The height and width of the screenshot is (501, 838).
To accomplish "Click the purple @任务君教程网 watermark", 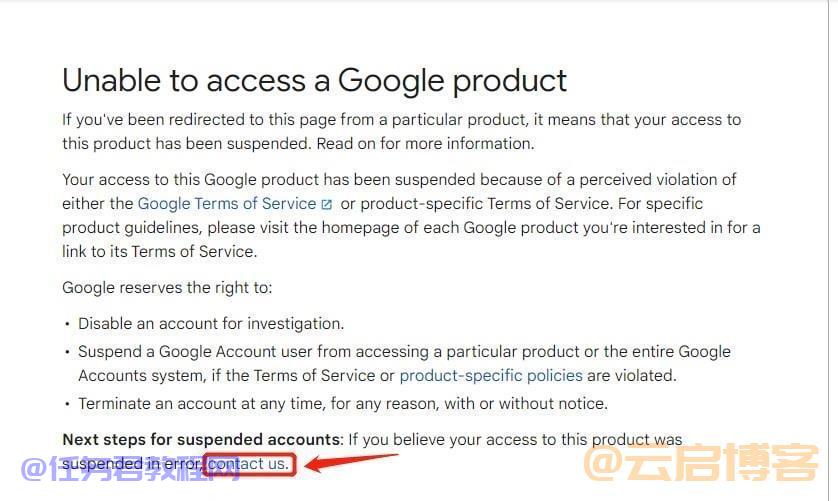I will 131,469.
